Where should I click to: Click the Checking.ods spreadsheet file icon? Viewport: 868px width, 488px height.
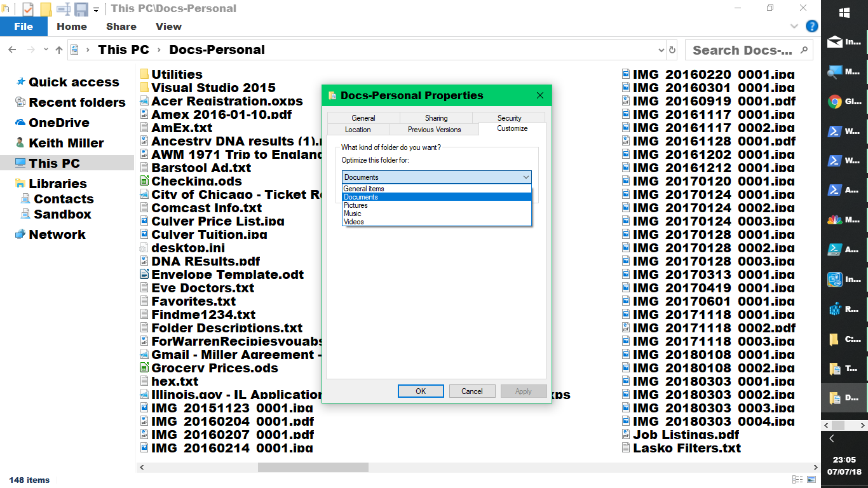tap(144, 181)
